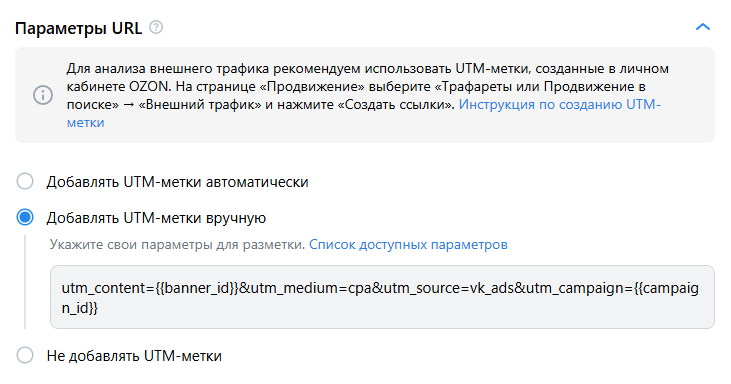Focus the UTM parameters text field
The width and height of the screenshot is (731, 384).
coord(382,297)
